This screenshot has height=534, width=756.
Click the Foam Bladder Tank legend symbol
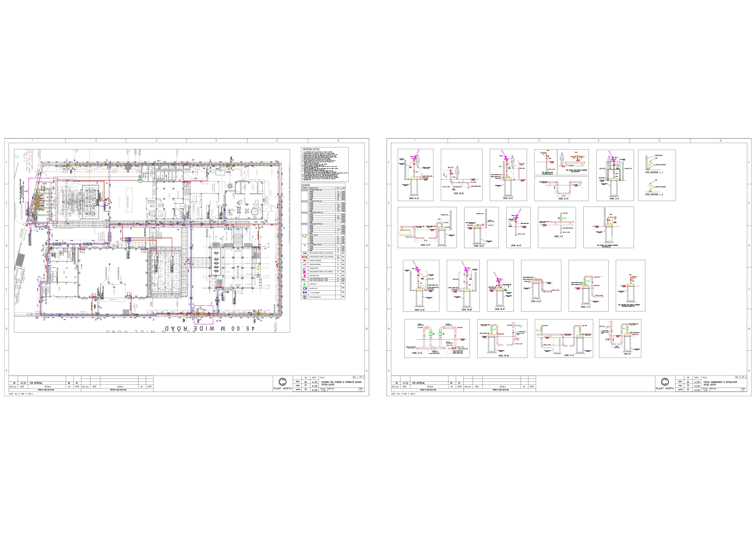305,297
